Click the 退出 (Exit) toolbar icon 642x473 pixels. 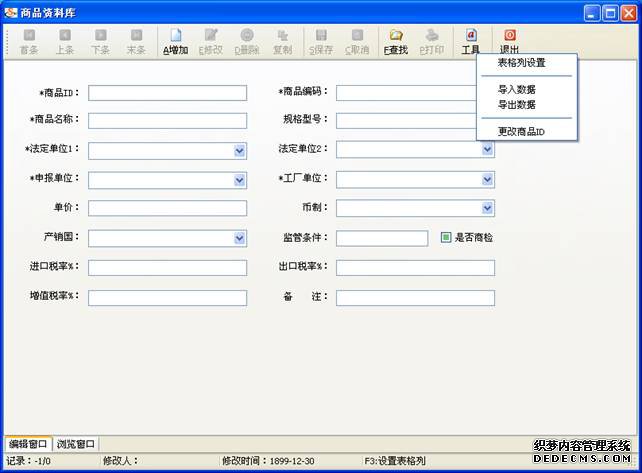pos(509,41)
